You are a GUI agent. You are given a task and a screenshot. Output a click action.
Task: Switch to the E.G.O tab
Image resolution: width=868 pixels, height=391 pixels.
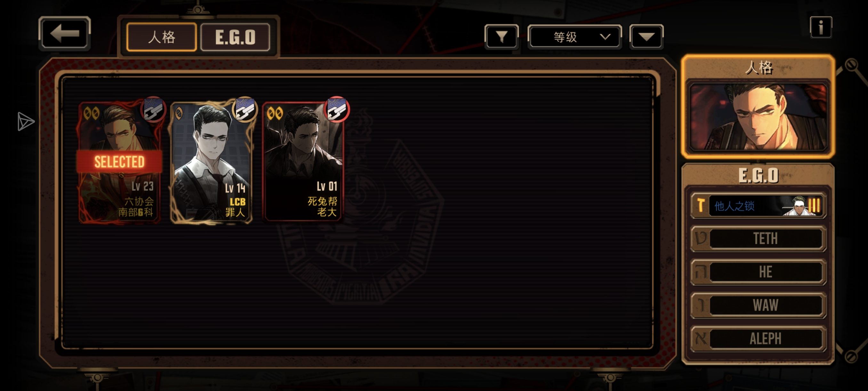(235, 37)
